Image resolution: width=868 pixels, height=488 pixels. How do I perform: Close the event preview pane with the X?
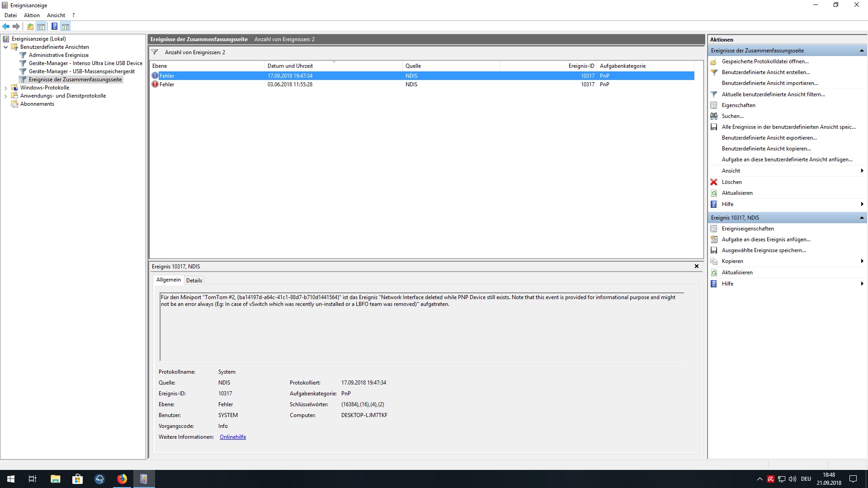coord(696,266)
